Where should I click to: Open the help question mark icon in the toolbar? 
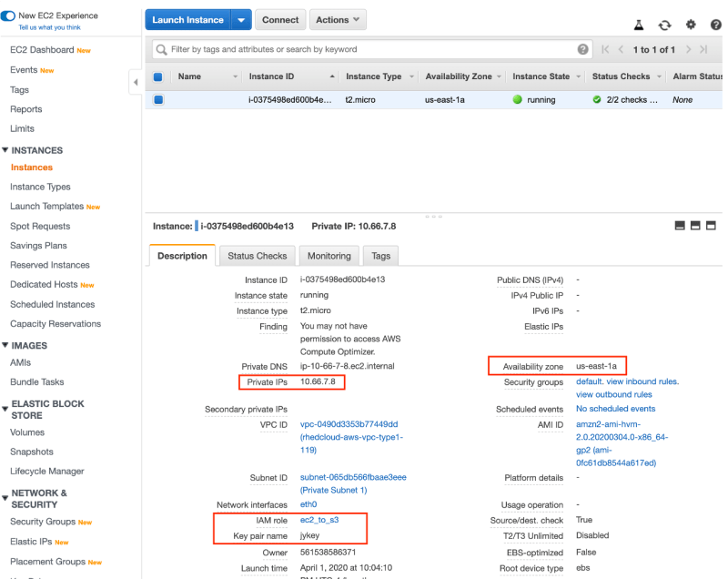click(x=716, y=25)
